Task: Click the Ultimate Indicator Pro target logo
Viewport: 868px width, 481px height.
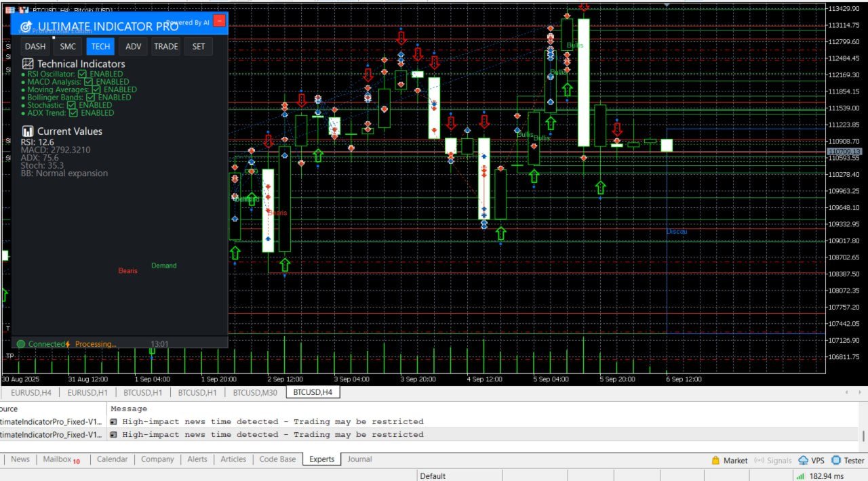Action: (x=26, y=27)
